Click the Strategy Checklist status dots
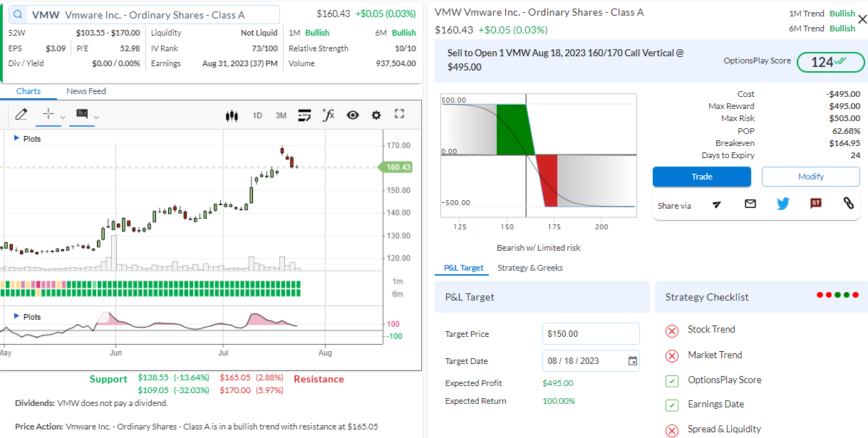This screenshot has width=868, height=438. [839, 295]
